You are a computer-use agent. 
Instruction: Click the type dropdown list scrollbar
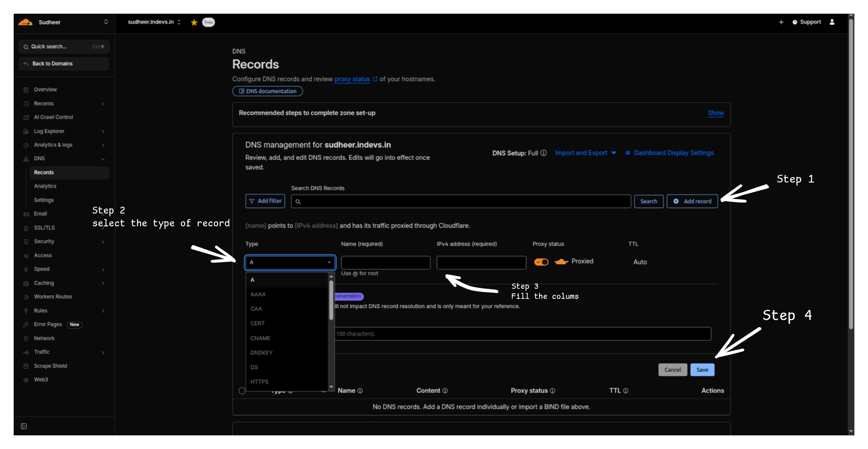pos(331,300)
